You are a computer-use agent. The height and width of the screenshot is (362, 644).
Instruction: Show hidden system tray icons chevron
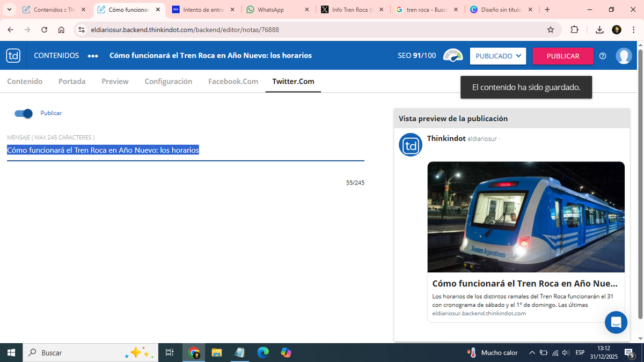point(532,353)
